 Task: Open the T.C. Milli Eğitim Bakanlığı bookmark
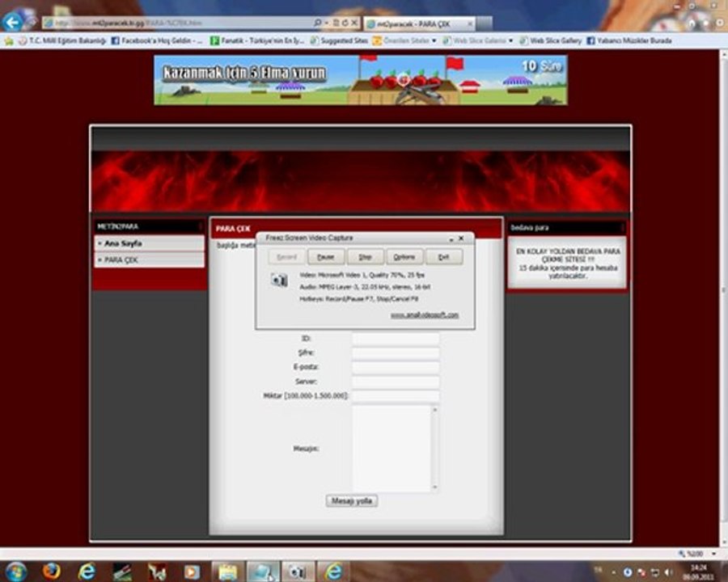coord(62,41)
